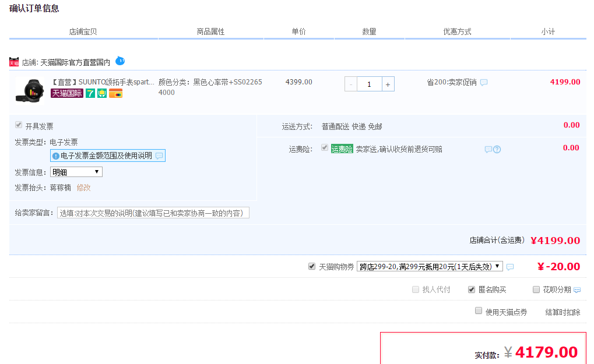This screenshot has width=594, height=364.
Task: Click the 单价 column header
Action: click(298, 32)
